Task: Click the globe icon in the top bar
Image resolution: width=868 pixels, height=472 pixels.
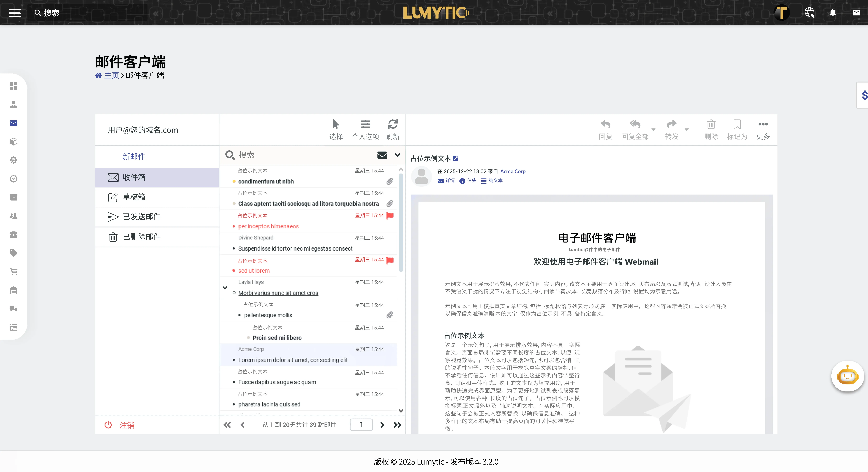Action: [809, 12]
